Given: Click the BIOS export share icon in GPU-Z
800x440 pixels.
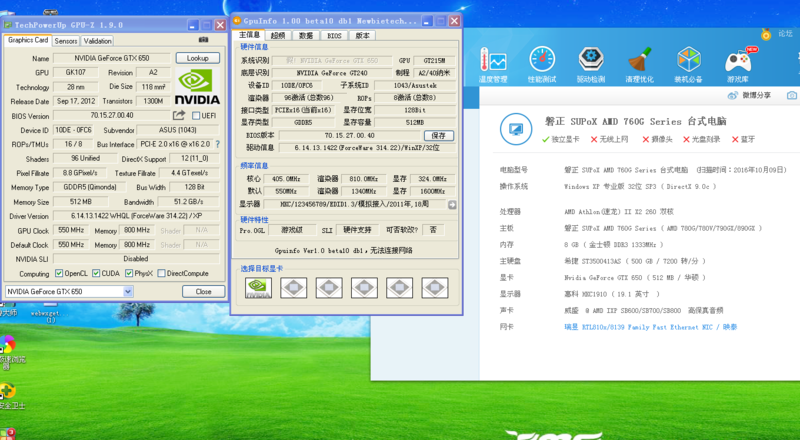Looking at the screenshot, I should tap(179, 115).
